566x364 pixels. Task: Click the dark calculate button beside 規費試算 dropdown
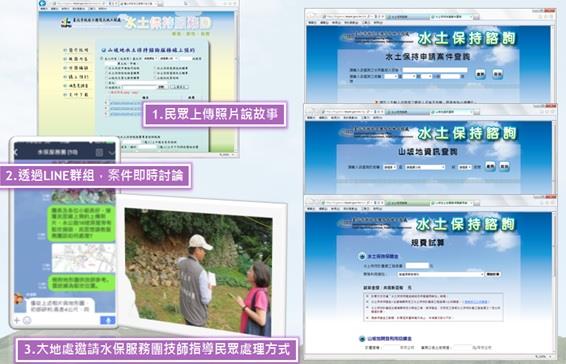point(493,274)
